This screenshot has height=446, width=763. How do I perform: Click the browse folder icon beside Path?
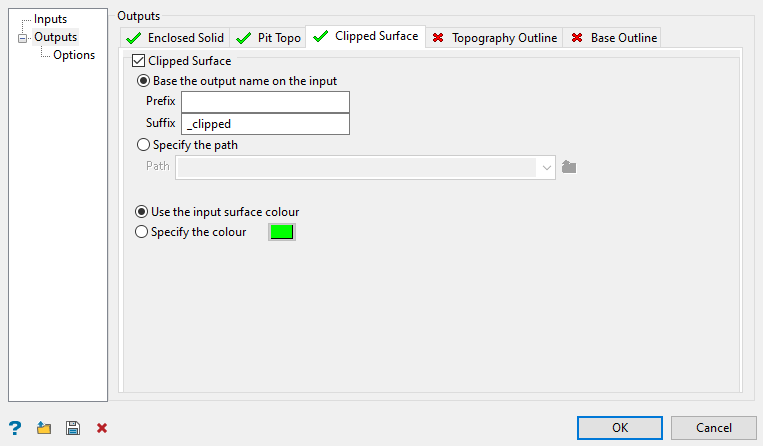click(x=569, y=167)
